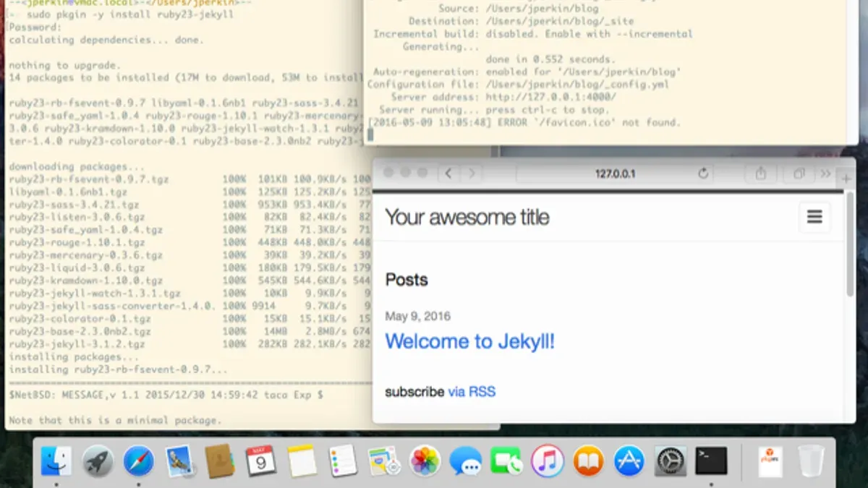This screenshot has width=868, height=488.
Task: Go forward in Safari window
Action: (x=472, y=174)
